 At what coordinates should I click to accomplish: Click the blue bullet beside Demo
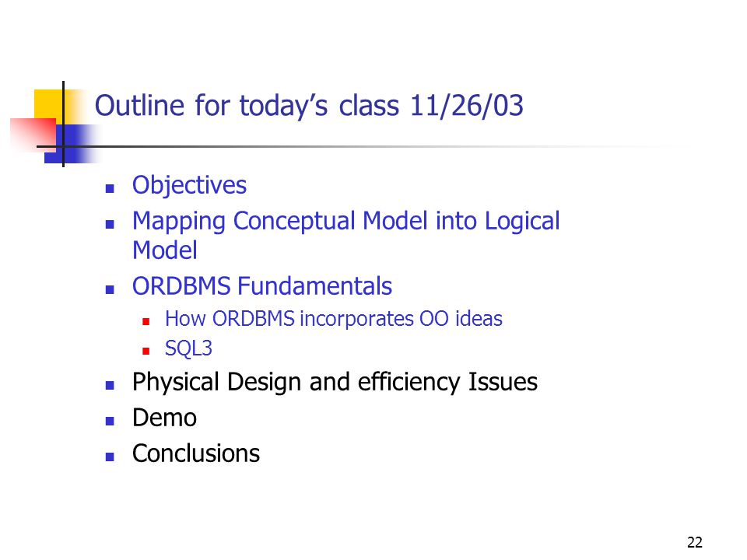point(110,421)
